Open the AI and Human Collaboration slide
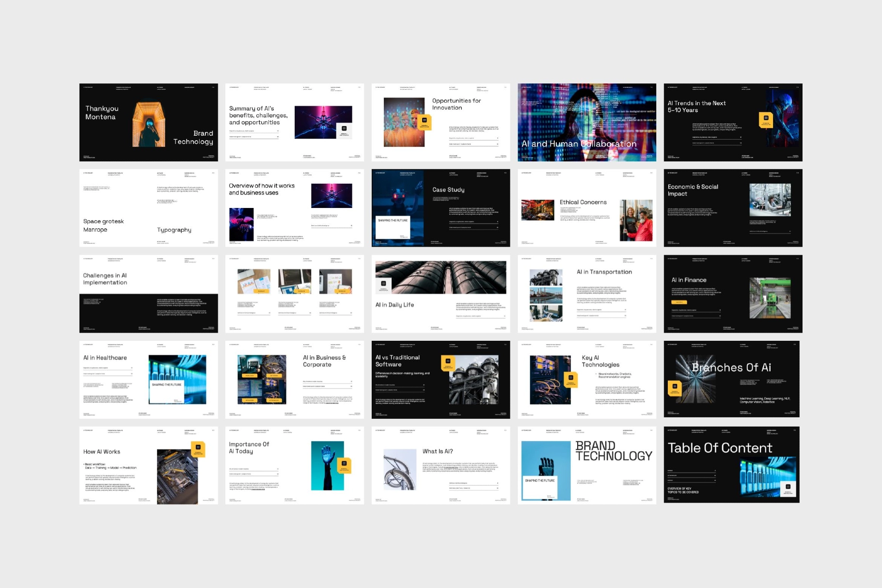Viewport: 882px width, 588px height. pos(586,122)
